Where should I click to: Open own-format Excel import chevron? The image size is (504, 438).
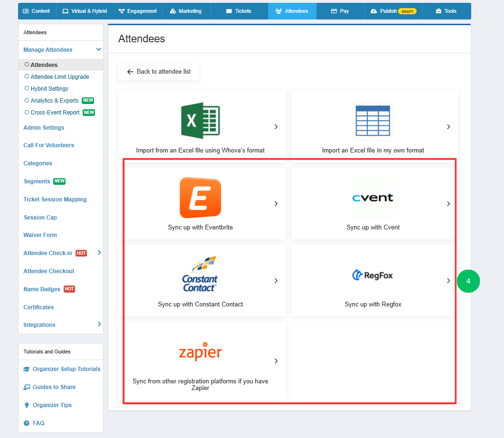[448, 127]
